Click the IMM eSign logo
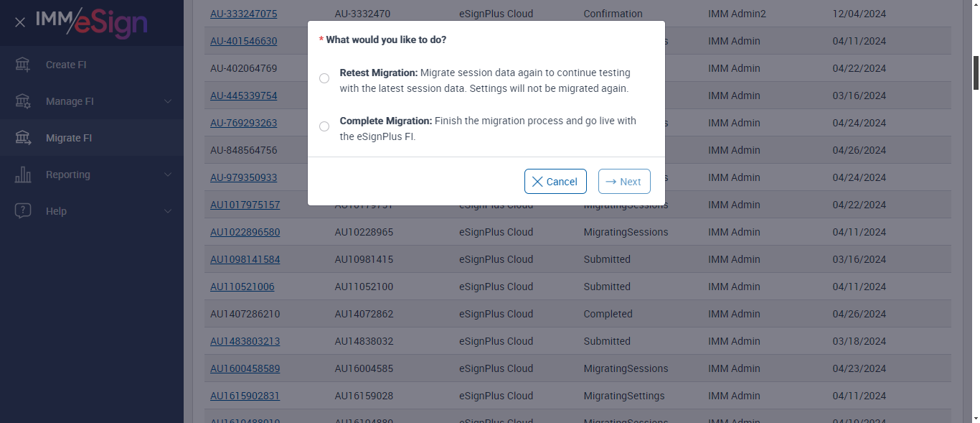 click(92, 22)
